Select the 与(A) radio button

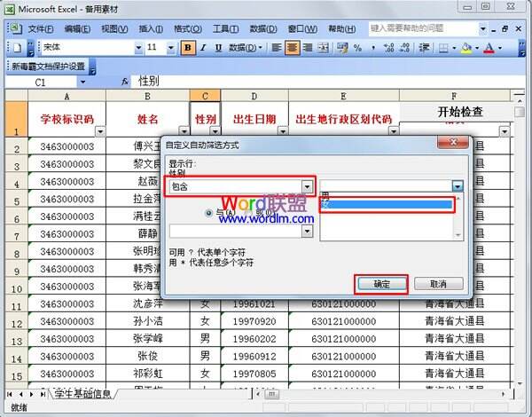click(208, 213)
